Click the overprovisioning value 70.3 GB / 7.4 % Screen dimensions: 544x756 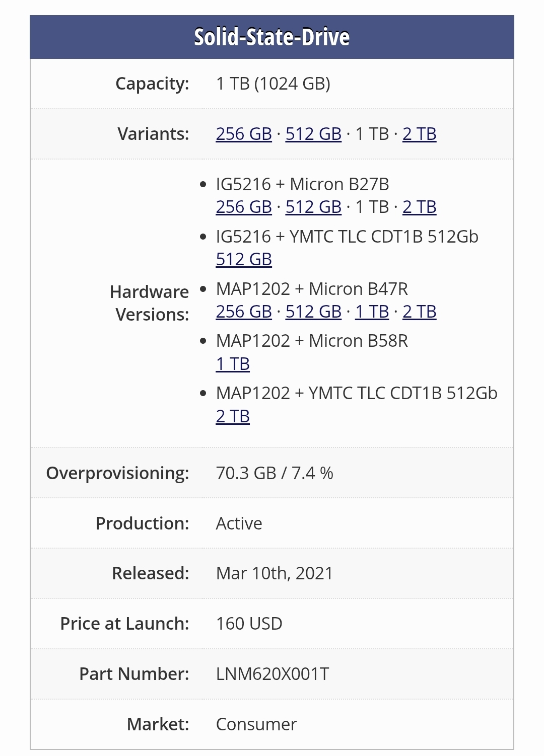click(275, 473)
